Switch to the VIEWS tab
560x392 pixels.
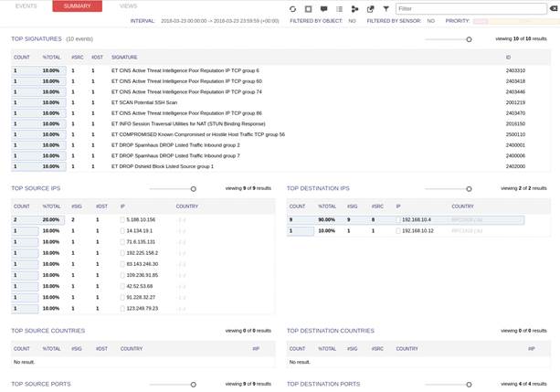coord(129,6)
